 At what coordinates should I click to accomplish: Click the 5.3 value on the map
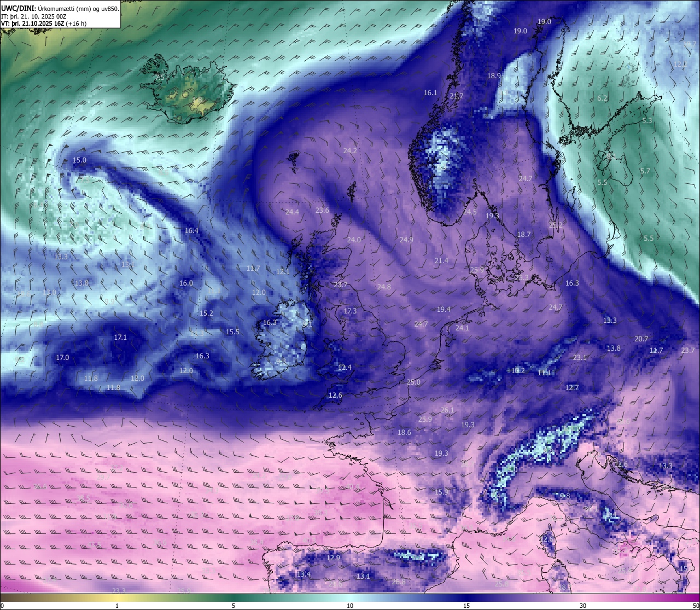[x=647, y=121]
